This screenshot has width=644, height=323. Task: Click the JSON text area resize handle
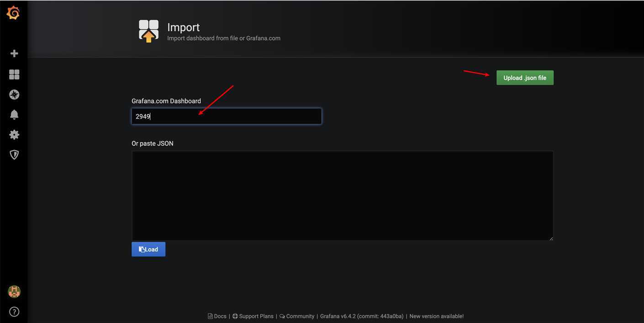pos(550,238)
